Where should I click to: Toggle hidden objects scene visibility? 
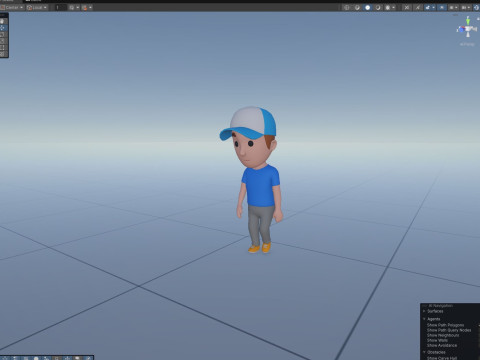click(442, 7)
